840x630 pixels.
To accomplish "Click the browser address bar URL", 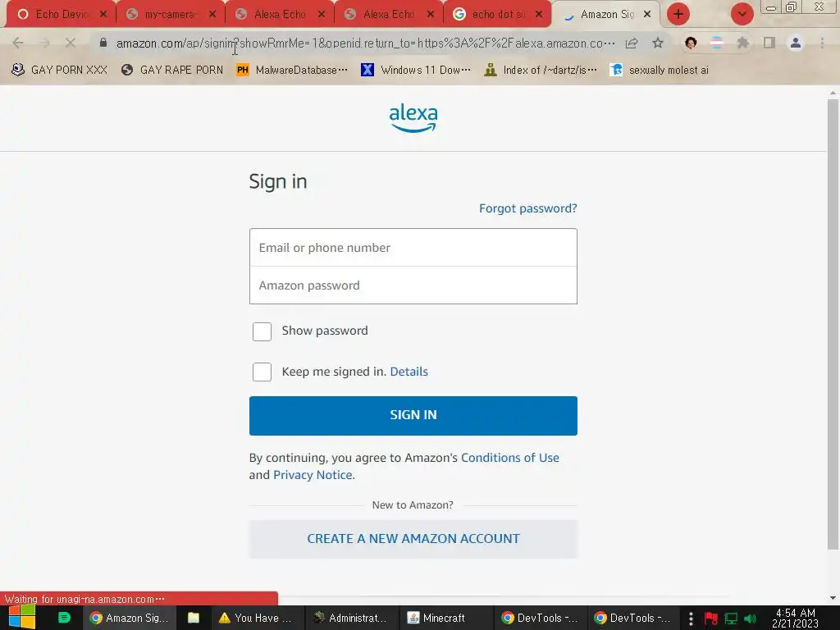I will [x=364, y=43].
